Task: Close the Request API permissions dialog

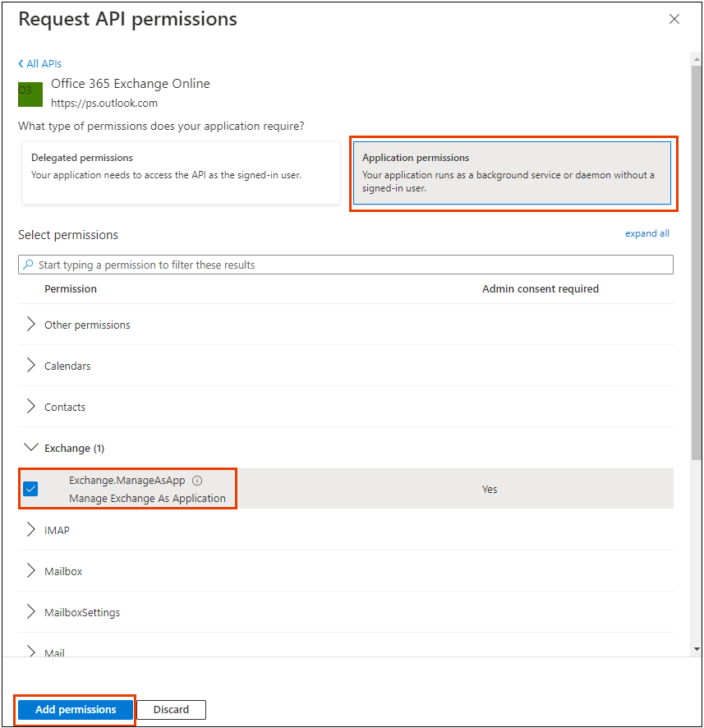Action: point(674,19)
